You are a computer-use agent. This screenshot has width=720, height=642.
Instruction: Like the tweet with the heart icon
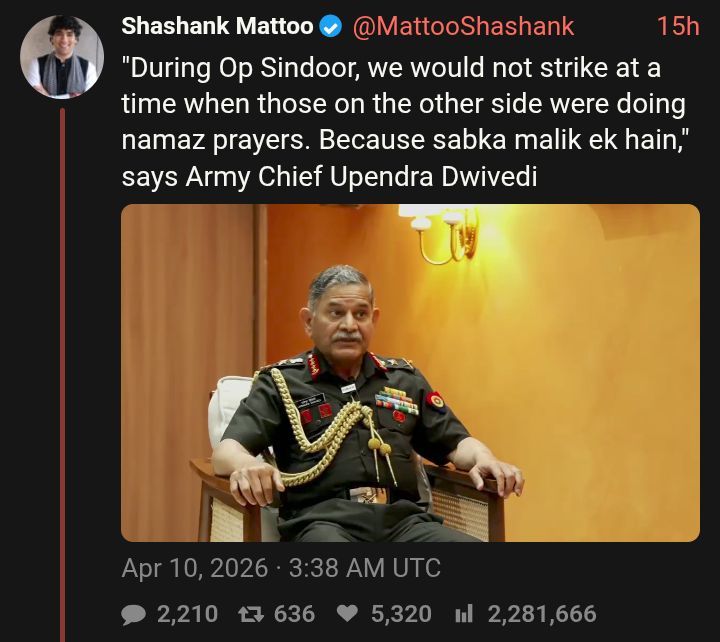pyautogui.click(x=349, y=614)
